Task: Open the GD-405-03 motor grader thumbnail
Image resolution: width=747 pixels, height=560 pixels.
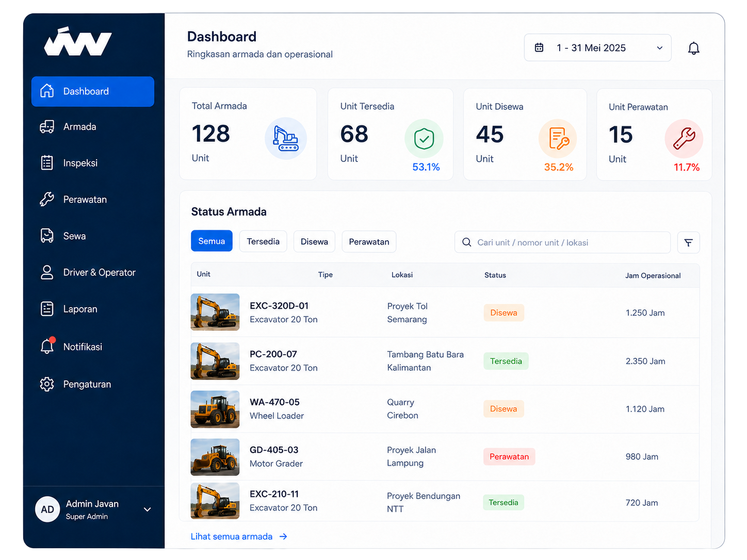Action: tap(215, 457)
